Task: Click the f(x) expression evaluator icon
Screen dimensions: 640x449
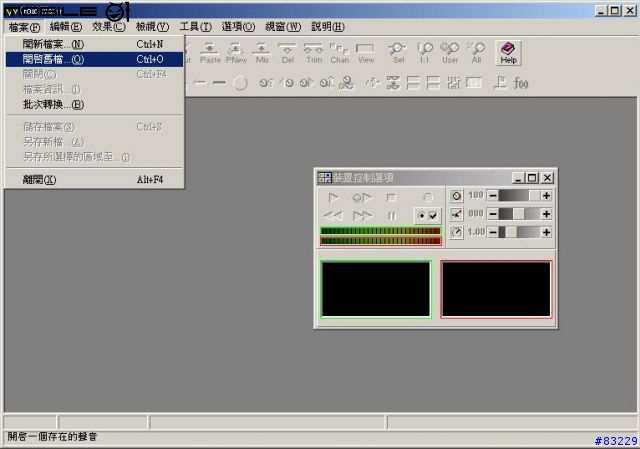Action: pyautogui.click(x=521, y=83)
